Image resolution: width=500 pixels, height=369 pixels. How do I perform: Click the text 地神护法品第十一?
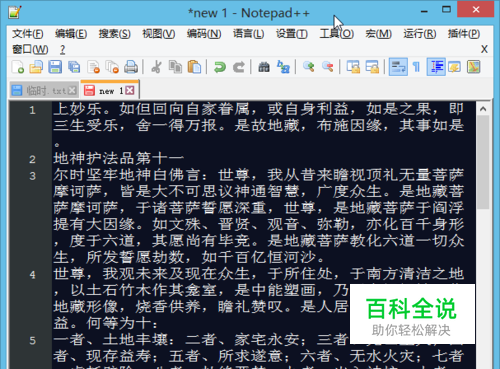point(119,158)
